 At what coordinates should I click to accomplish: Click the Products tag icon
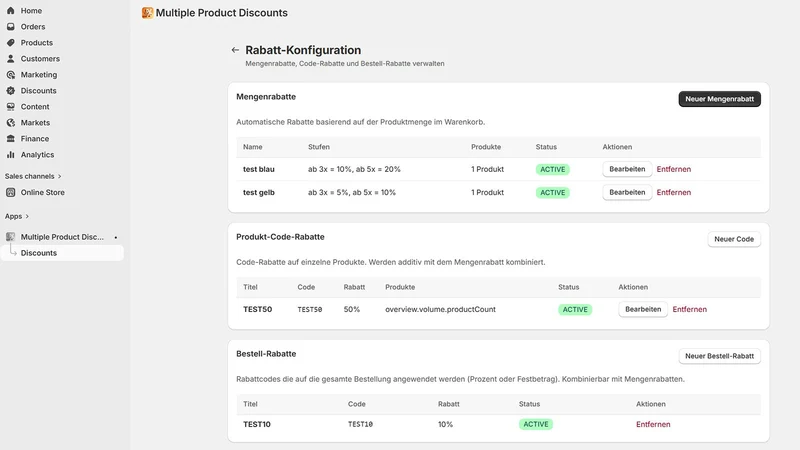pyautogui.click(x=11, y=42)
